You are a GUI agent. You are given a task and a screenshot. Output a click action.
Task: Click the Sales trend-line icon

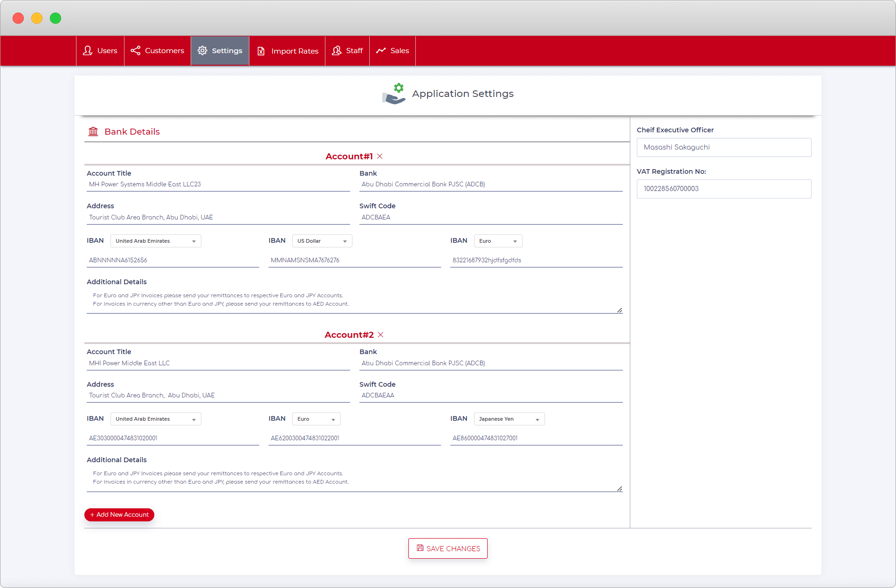(381, 50)
